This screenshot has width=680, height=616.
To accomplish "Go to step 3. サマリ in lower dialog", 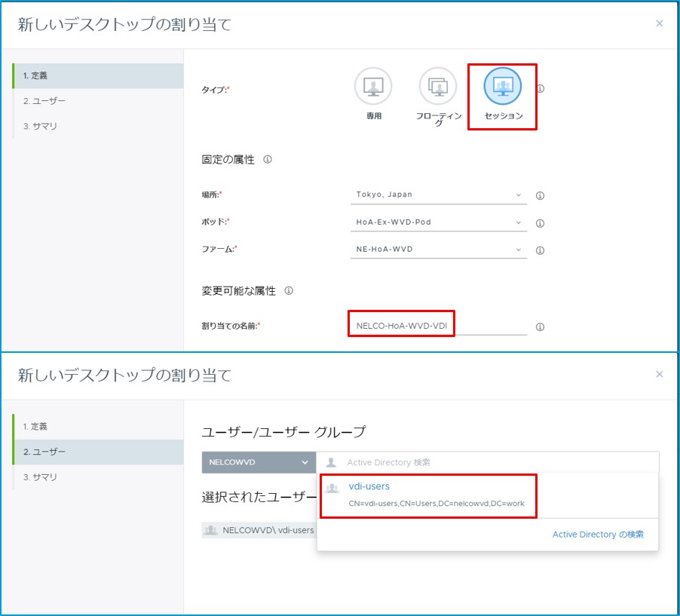I will coord(99,477).
